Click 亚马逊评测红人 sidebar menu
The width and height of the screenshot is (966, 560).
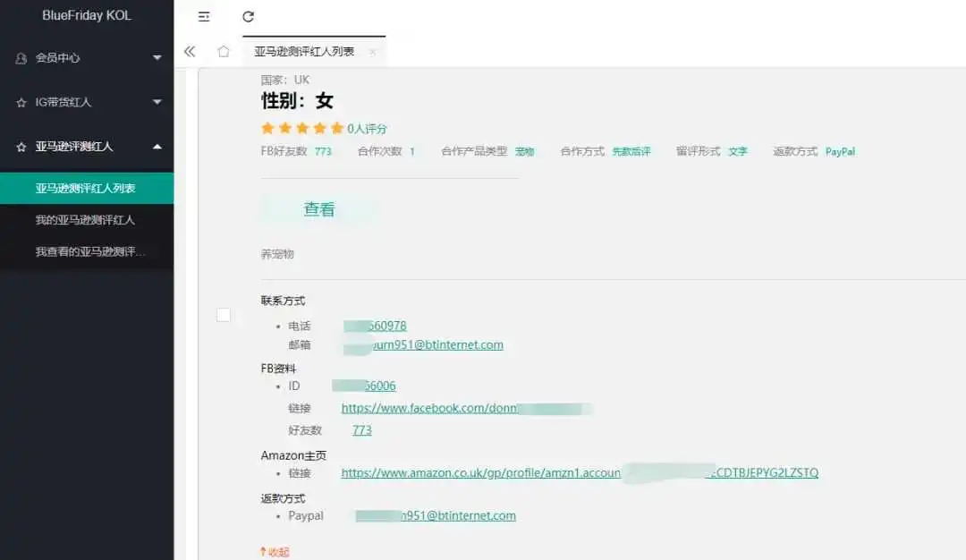click(87, 147)
